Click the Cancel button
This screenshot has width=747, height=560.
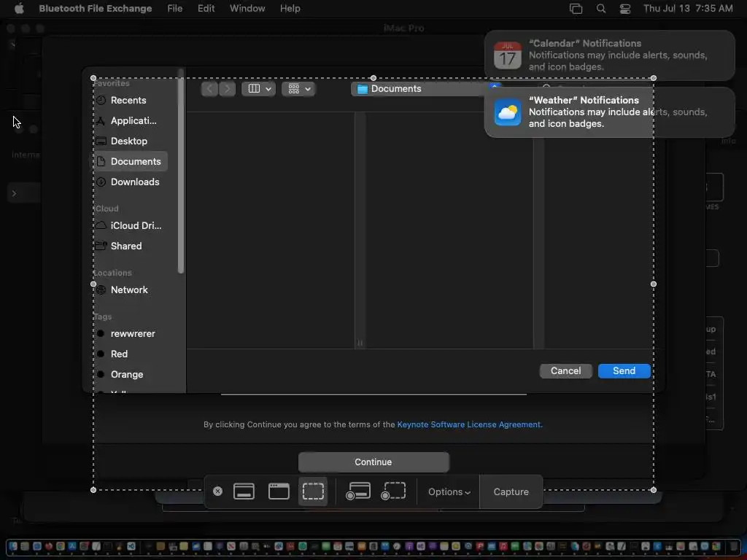[565, 371]
